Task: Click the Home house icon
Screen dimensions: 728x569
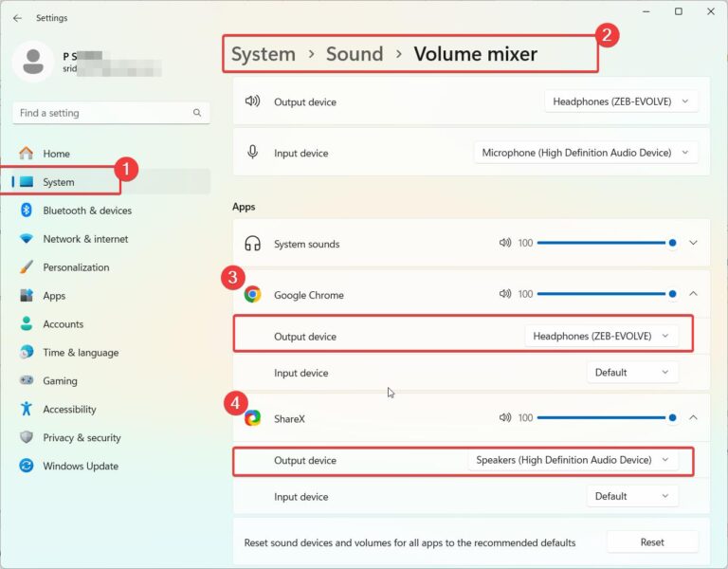Action: click(x=27, y=154)
